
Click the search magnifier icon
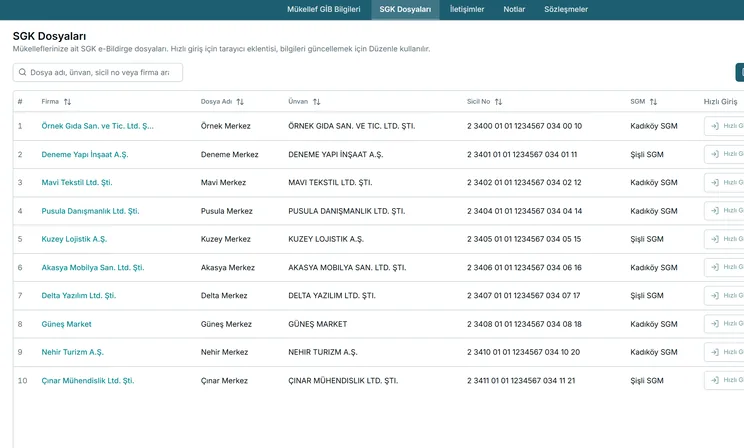click(22, 72)
